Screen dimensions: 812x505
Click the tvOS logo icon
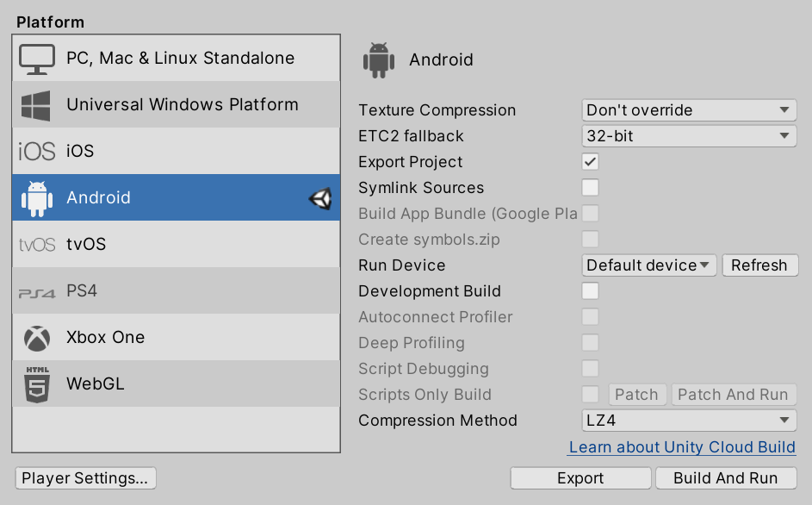37,244
